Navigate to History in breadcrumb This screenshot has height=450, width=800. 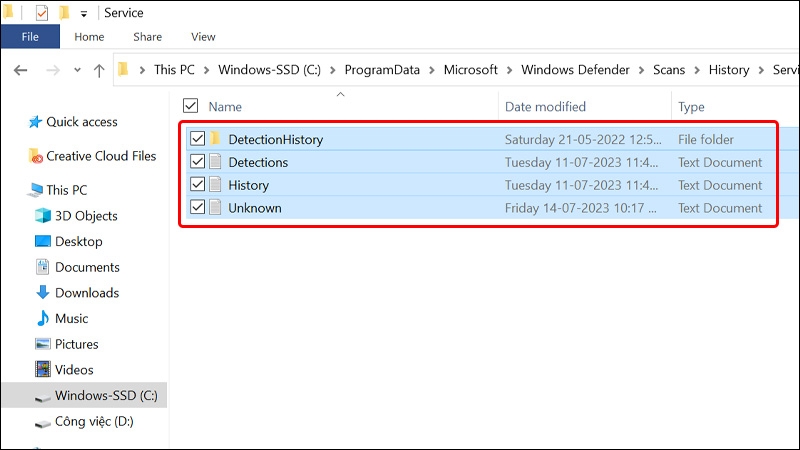(729, 70)
